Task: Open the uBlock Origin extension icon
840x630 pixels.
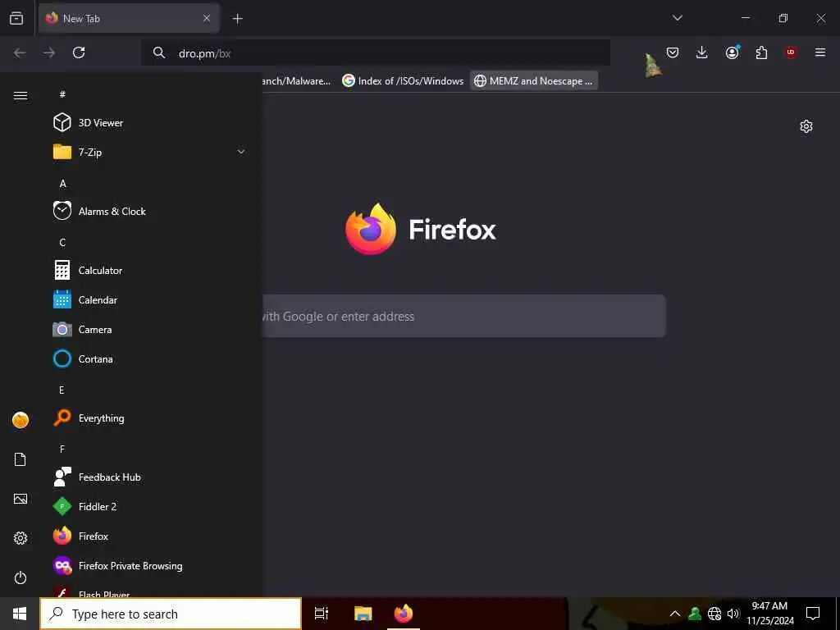Action: [x=791, y=52]
